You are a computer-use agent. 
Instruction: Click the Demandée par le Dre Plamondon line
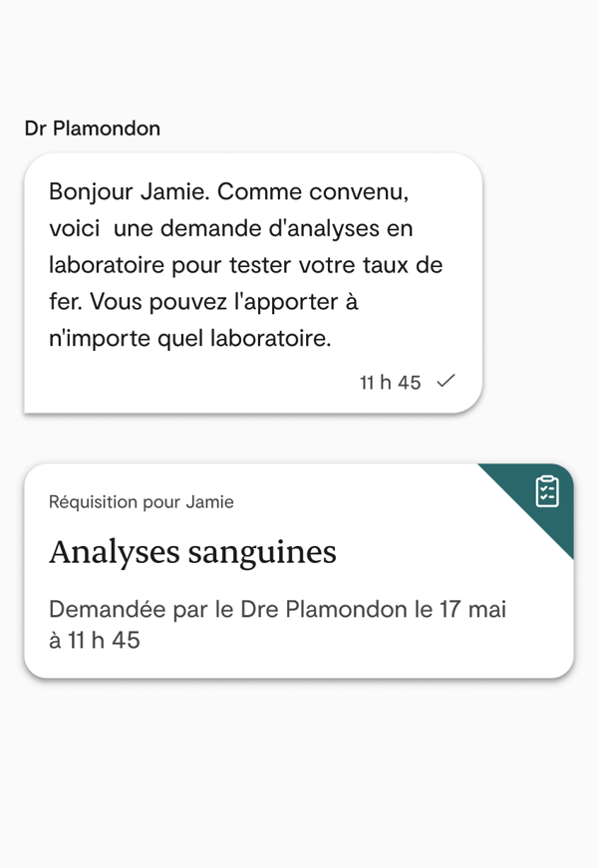277,610
